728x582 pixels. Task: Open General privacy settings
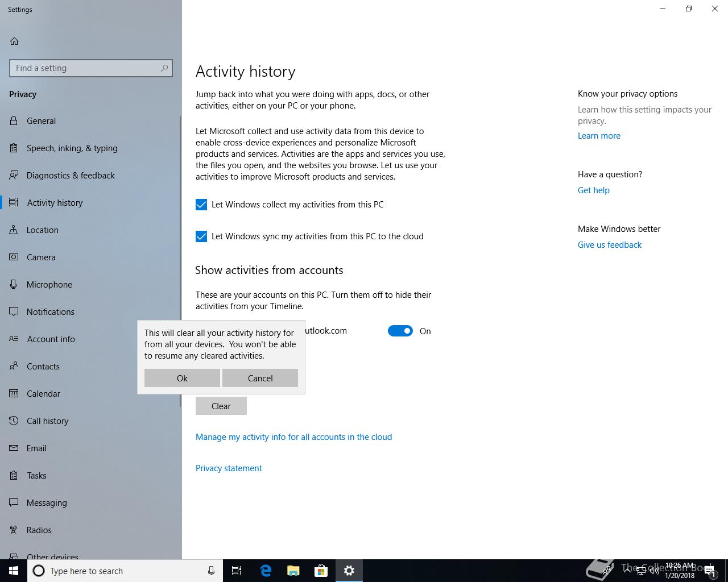coord(90,120)
